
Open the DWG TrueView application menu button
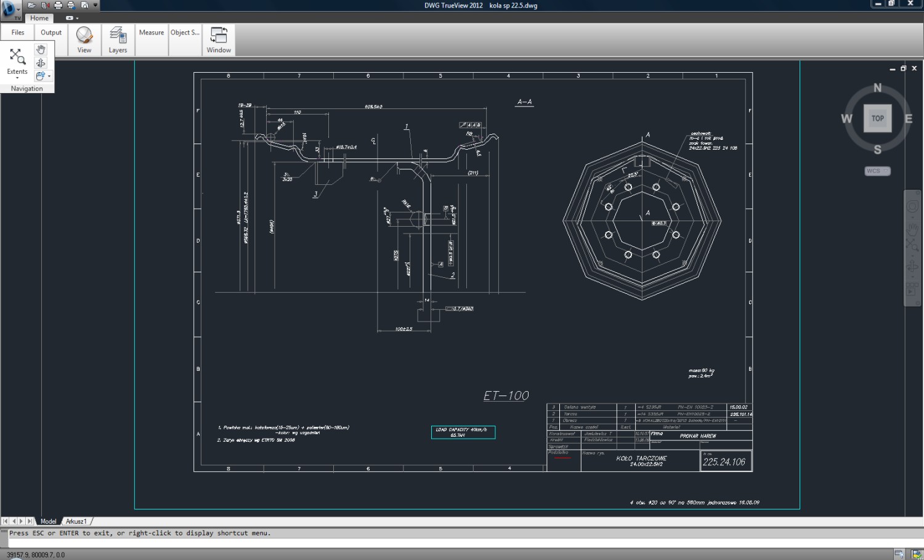[10, 10]
